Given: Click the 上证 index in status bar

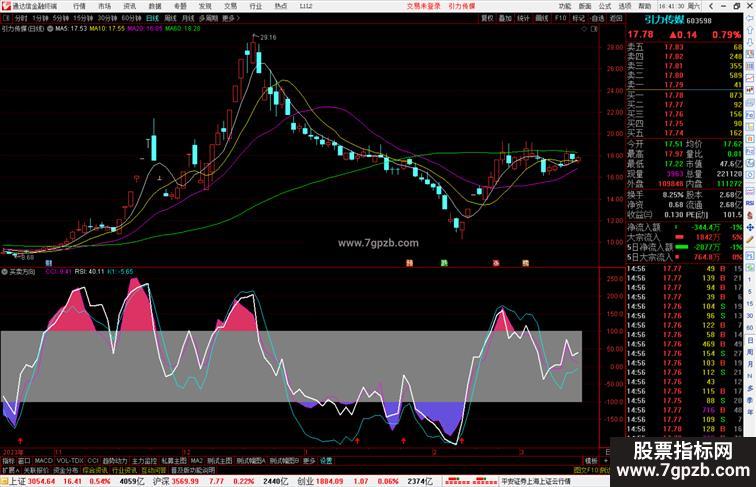Looking at the screenshot, I should (18, 481).
